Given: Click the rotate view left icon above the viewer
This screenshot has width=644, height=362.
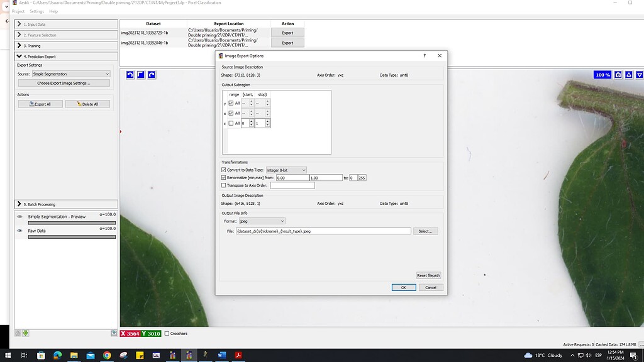Looking at the screenshot, I should coord(130,74).
